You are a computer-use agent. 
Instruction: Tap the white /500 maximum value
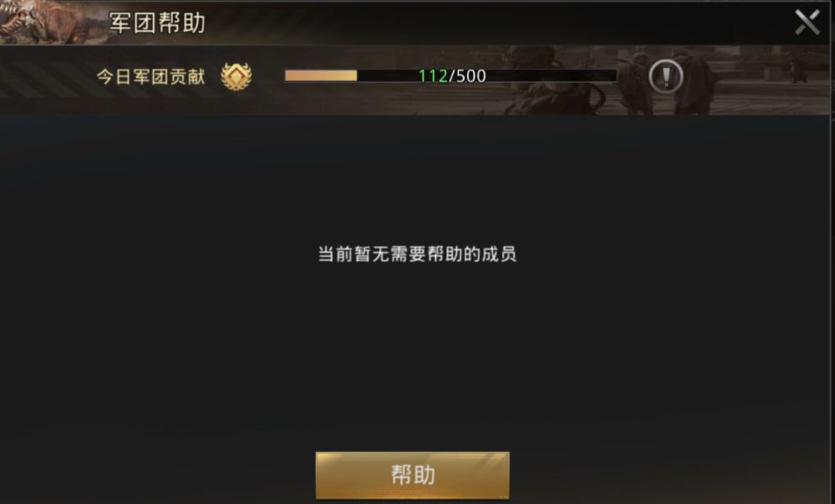468,76
